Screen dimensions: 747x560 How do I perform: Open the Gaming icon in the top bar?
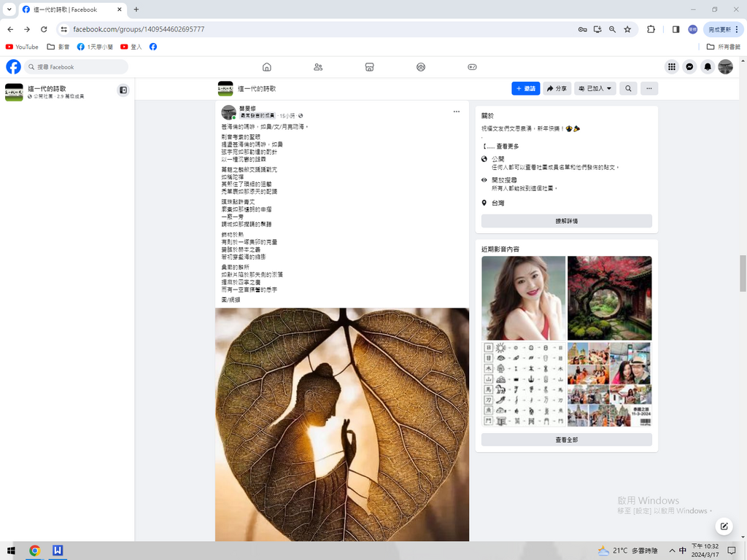[x=472, y=67]
